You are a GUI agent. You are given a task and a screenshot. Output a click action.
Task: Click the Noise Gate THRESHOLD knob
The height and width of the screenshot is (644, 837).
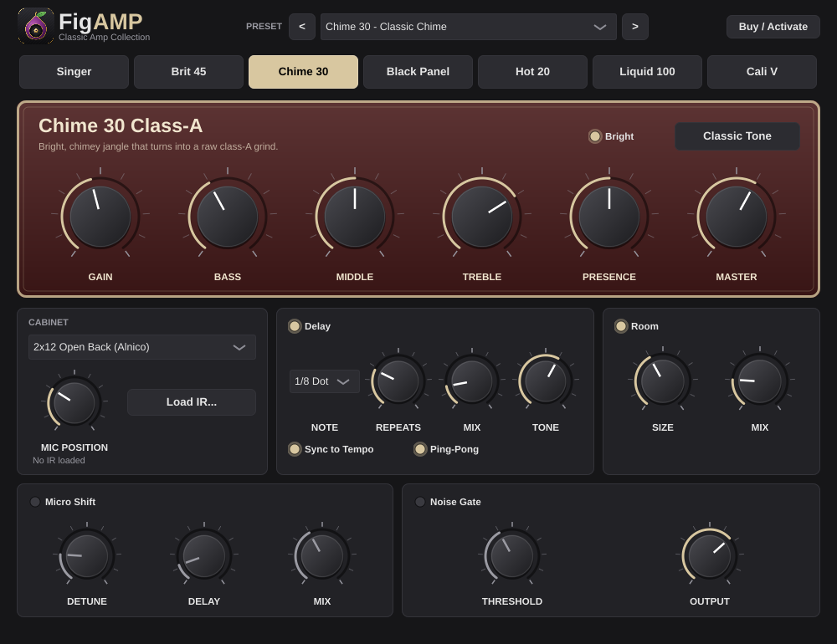512,556
